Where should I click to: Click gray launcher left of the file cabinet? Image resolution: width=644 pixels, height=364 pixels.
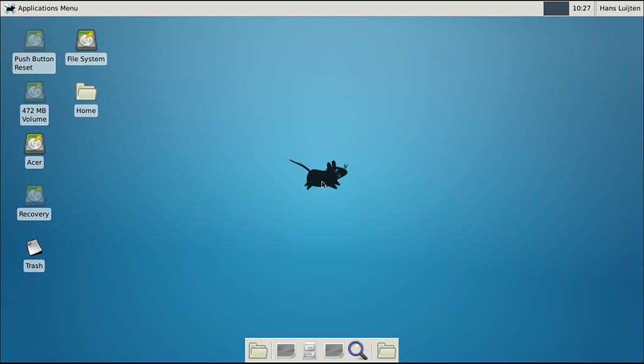click(286, 350)
